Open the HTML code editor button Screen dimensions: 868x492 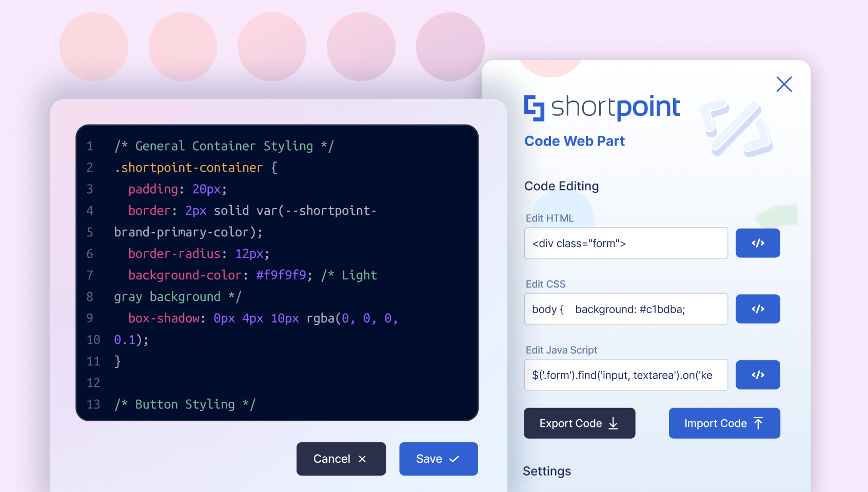point(758,243)
